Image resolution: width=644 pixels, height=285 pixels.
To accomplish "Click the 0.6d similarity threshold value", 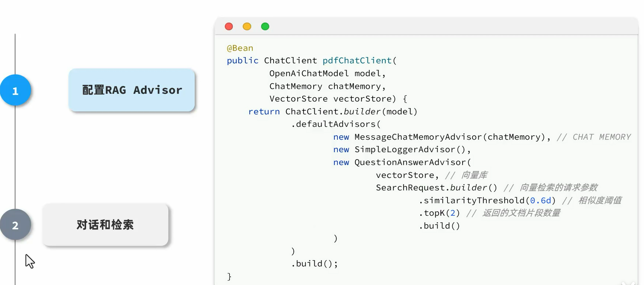I will (x=541, y=200).
